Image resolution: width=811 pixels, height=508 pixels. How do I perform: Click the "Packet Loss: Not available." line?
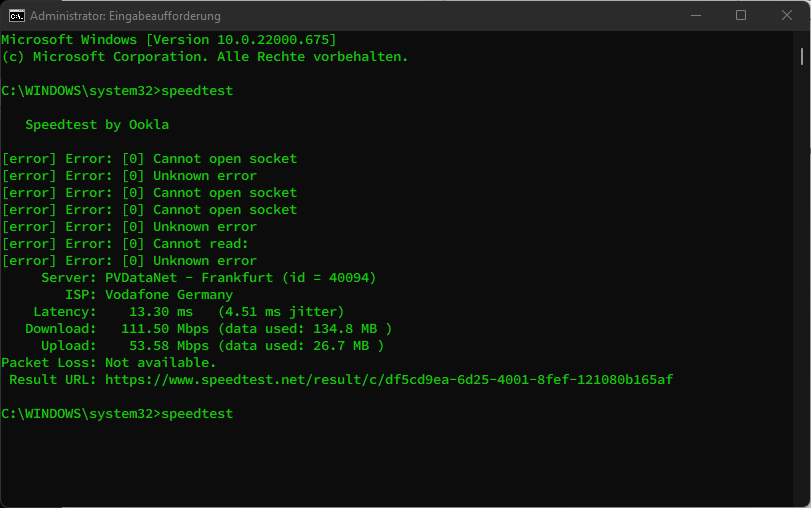[x=109, y=362]
